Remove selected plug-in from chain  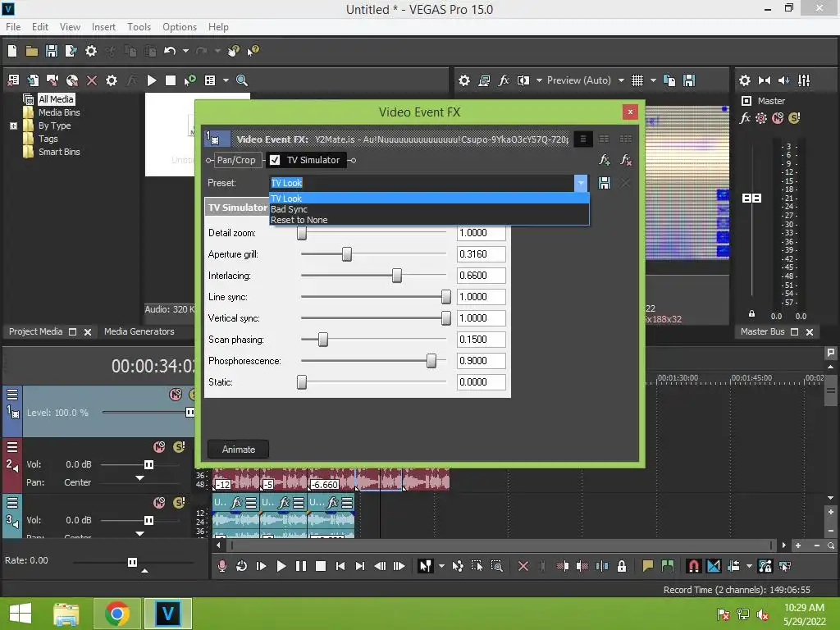[625, 160]
